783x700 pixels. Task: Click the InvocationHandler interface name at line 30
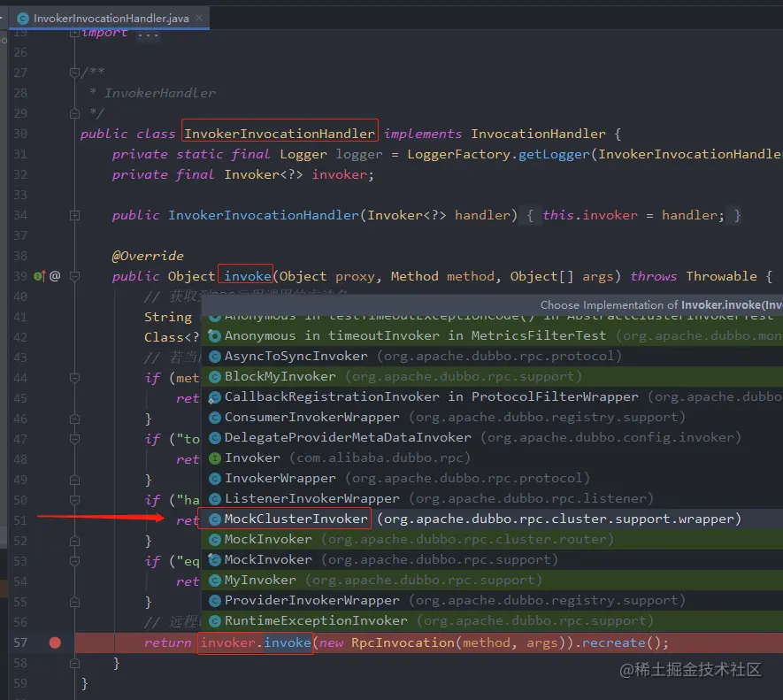click(x=538, y=134)
